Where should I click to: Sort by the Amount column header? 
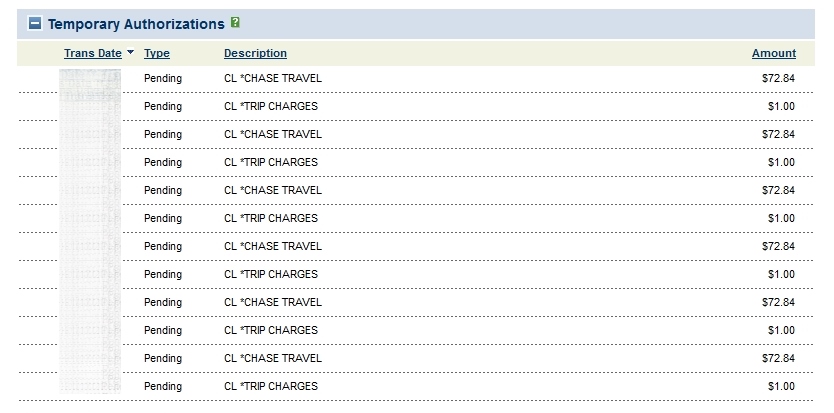pyautogui.click(x=774, y=53)
